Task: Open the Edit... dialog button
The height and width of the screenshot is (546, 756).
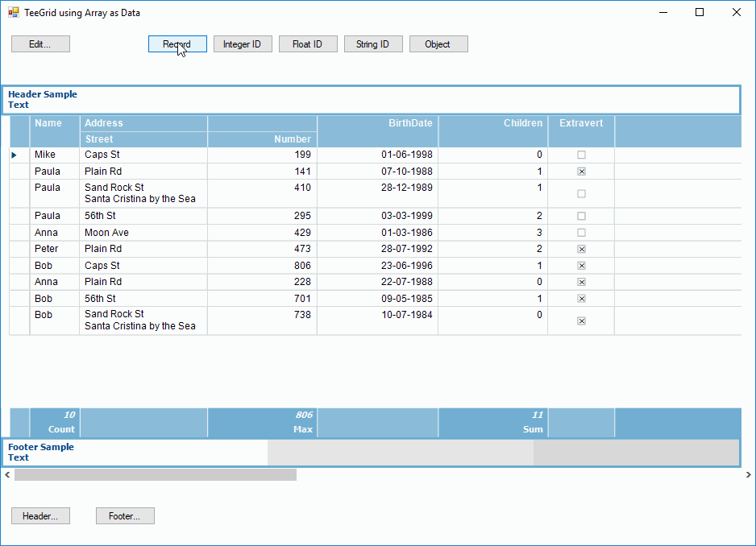Action: (40, 44)
